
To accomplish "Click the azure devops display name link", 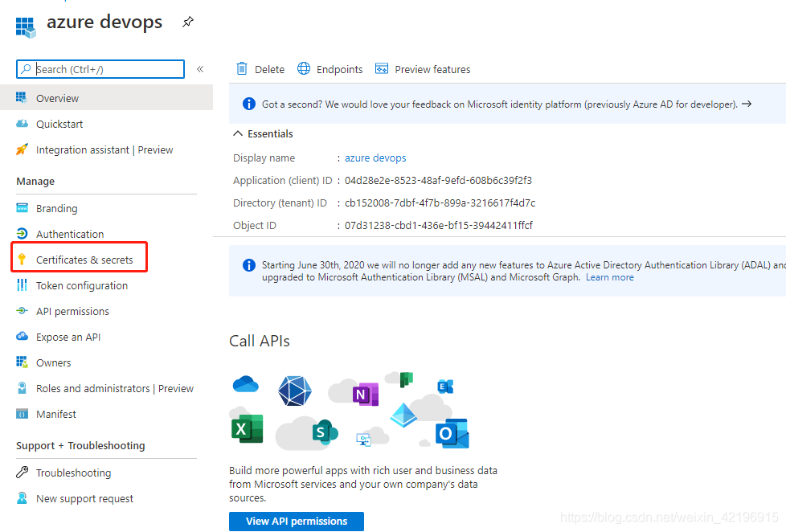I will tap(375, 158).
